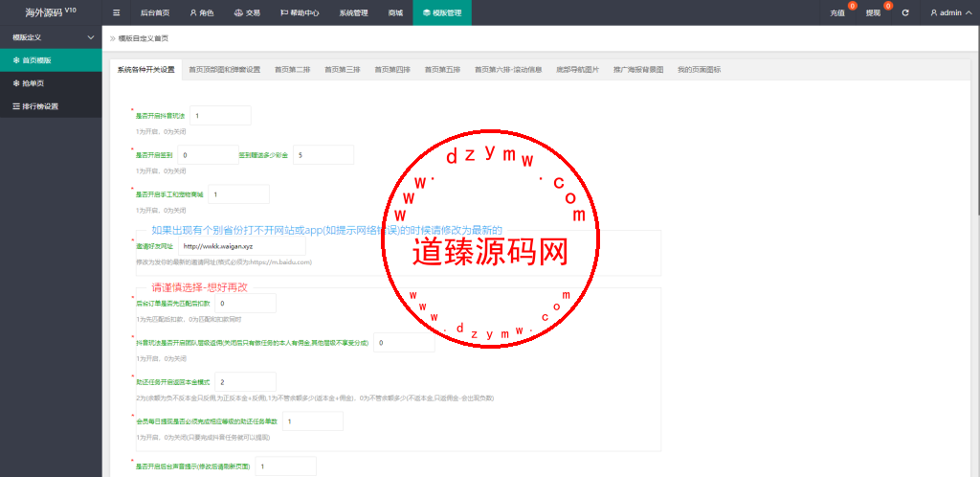
Task: Switch to 底部导航图片 tab
Action: pos(577,70)
